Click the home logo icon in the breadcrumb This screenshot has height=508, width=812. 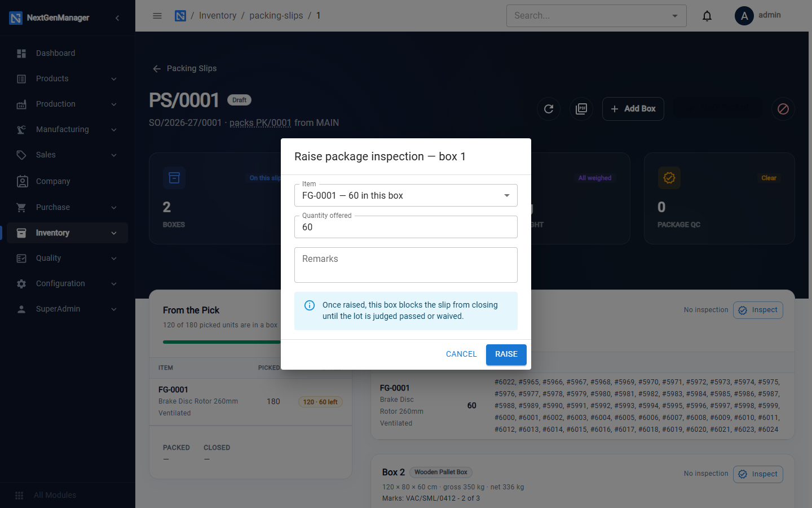[x=180, y=16]
